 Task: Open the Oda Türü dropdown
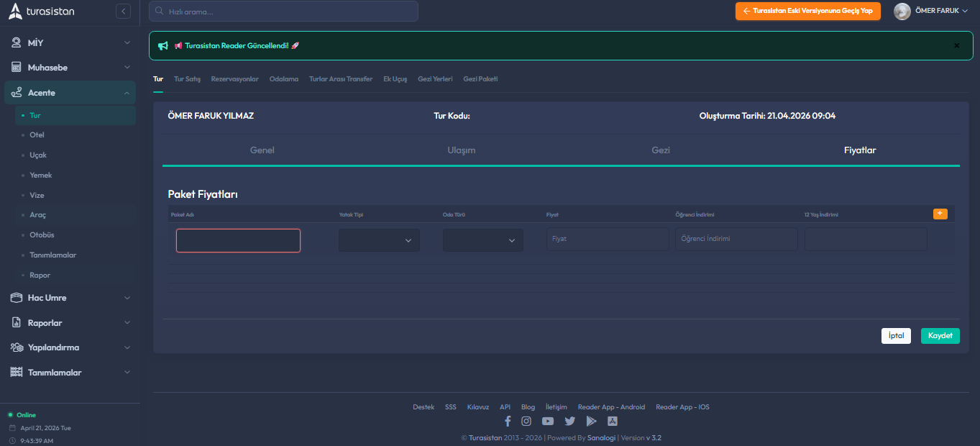point(482,240)
